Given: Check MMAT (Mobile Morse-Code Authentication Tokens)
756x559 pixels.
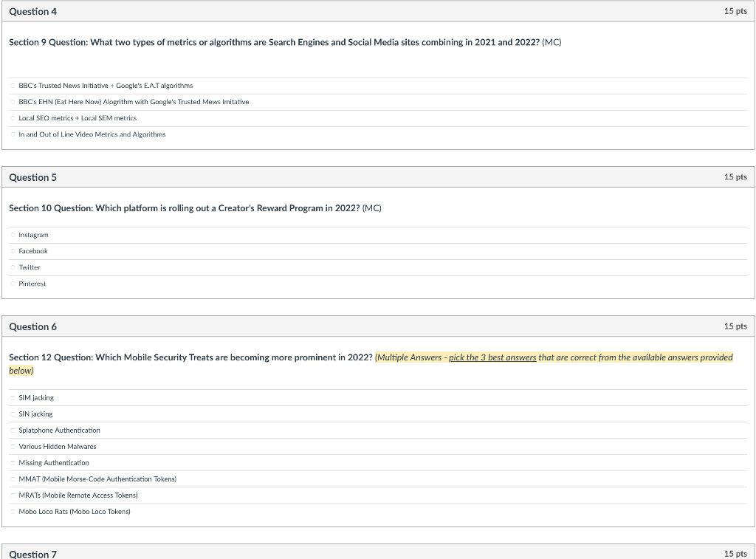Looking at the screenshot, I should pos(13,479).
